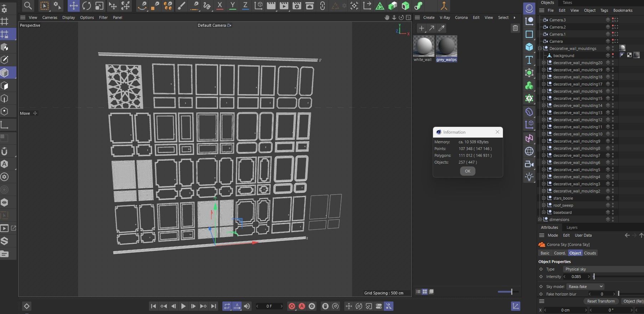
Task: Click the Render View clapperboard icon
Action: (271, 6)
